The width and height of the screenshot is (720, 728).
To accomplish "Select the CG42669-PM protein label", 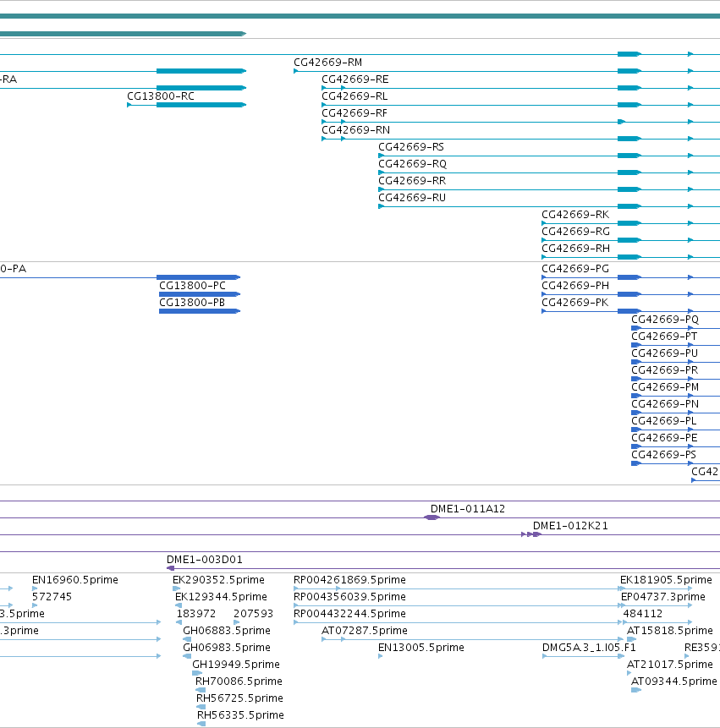I will (665, 387).
